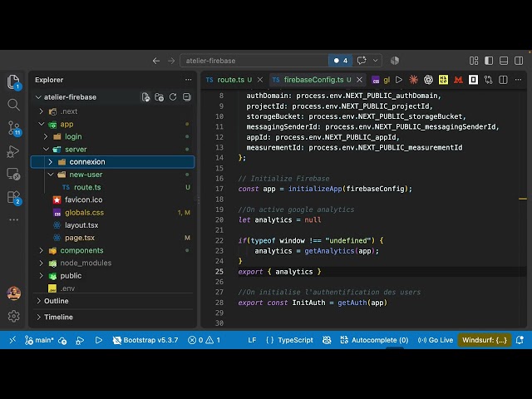Toggle secondary side bar visibility
The height and width of the screenshot is (399, 532).
pyautogui.click(x=519, y=61)
